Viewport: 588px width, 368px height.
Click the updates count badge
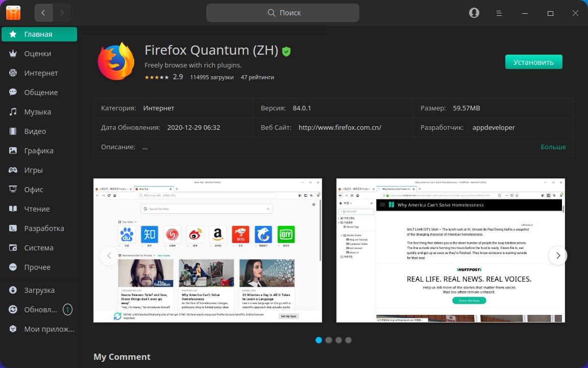point(67,310)
